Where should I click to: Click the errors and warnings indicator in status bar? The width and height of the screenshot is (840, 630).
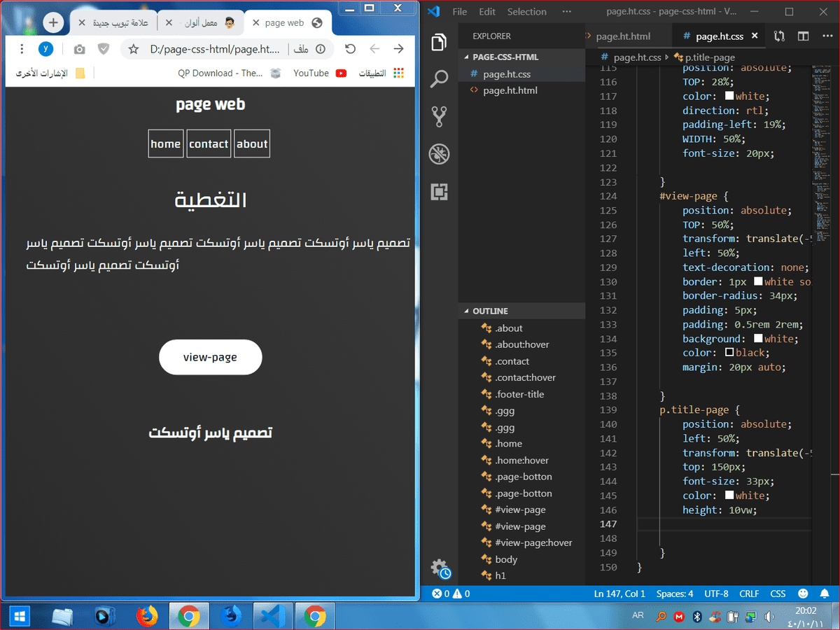click(450, 594)
